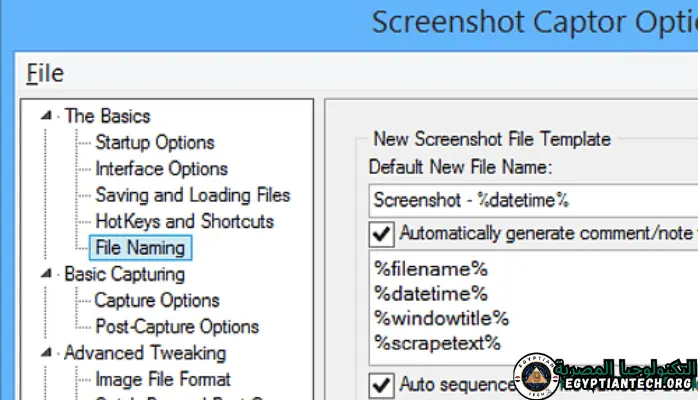Open Capture Options settings
The image size is (698, 400).
(156, 300)
